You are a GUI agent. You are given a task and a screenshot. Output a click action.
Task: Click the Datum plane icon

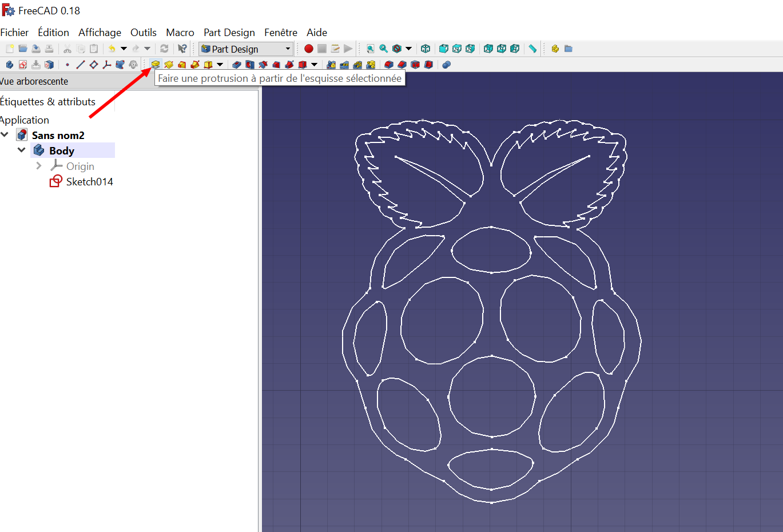[x=94, y=65]
